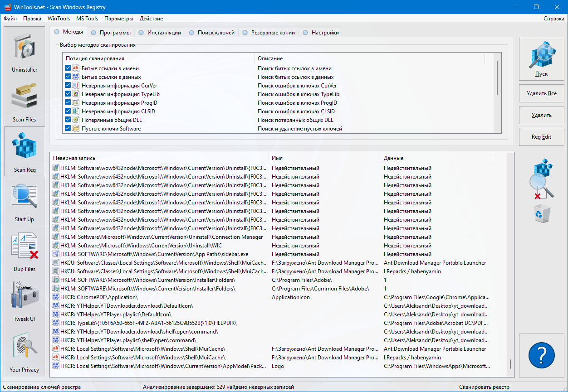Select the Scan Reg sidebar tool

click(x=24, y=151)
